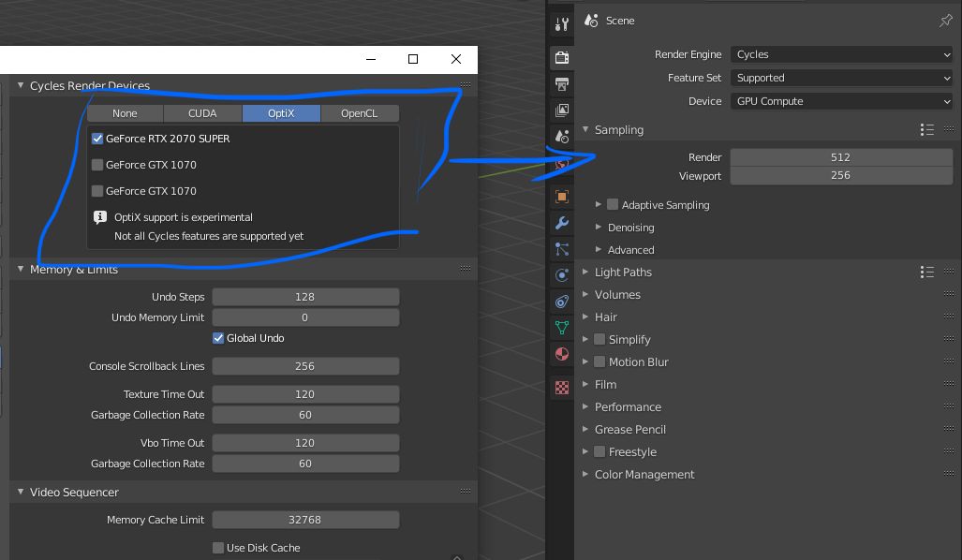Open the Object Constraints tab
This screenshot has width=962, height=560.
[x=561, y=302]
